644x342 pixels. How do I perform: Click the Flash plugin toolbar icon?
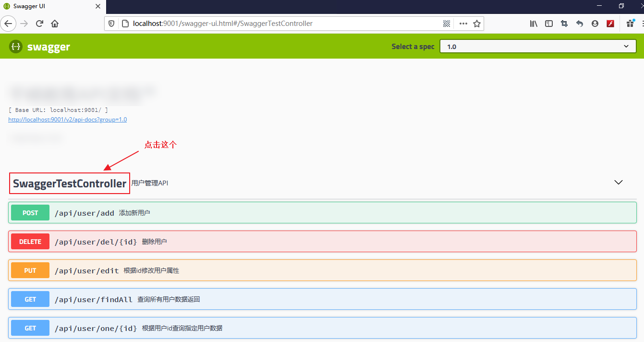coord(610,23)
